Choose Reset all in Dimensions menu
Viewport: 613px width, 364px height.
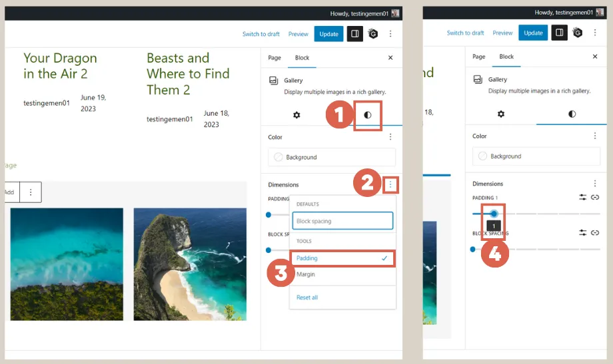pos(307,297)
